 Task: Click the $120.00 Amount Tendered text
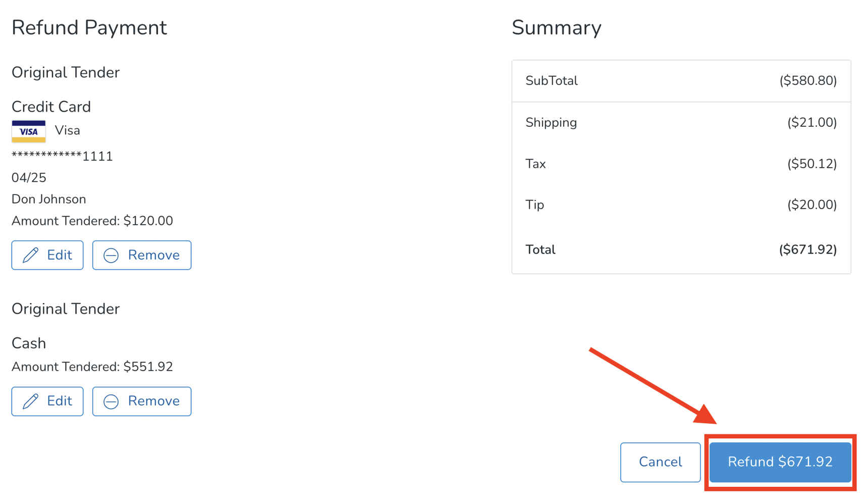click(x=148, y=221)
